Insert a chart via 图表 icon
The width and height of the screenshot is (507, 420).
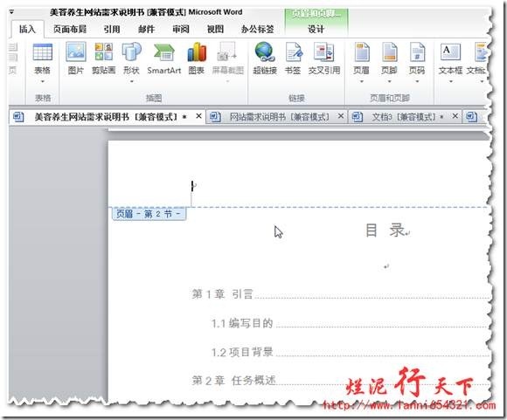pyautogui.click(x=197, y=52)
